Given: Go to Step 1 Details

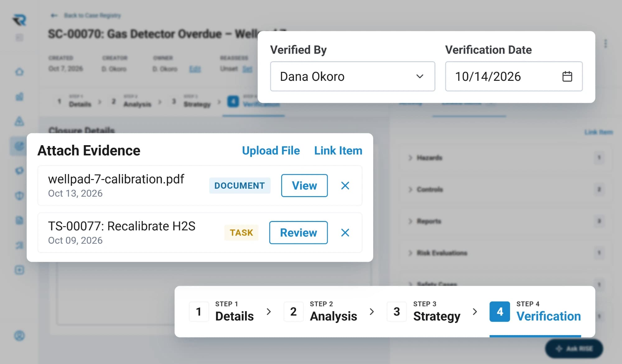Looking at the screenshot, I should tap(221, 311).
